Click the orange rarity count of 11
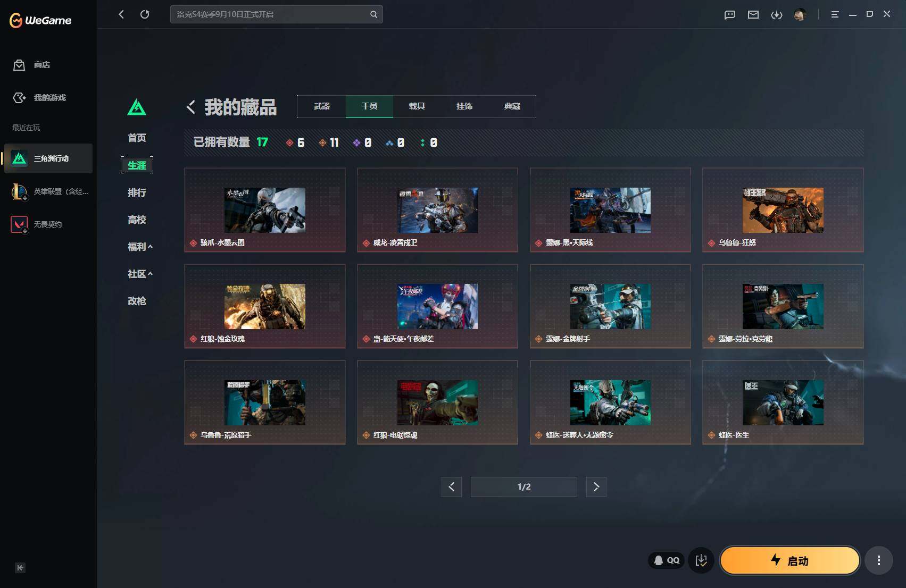 pos(329,142)
